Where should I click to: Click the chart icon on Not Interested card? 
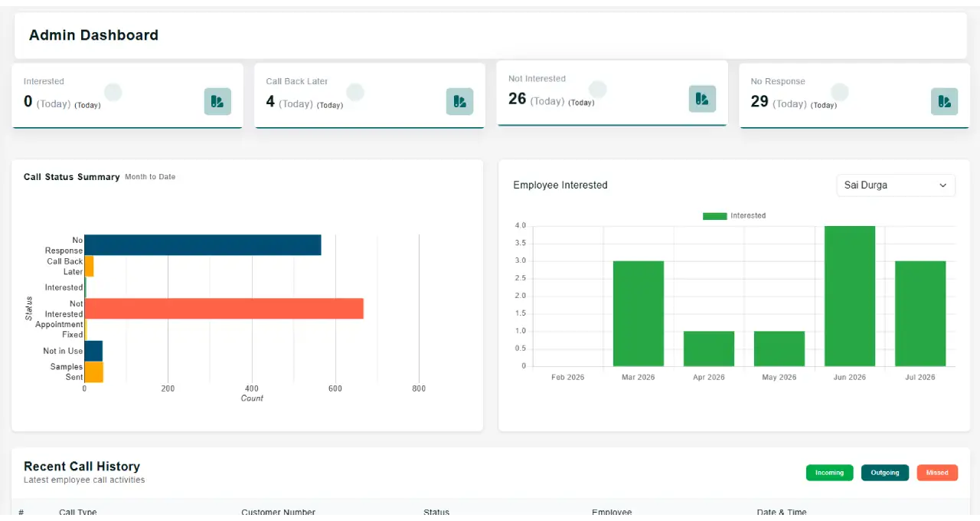(702, 99)
